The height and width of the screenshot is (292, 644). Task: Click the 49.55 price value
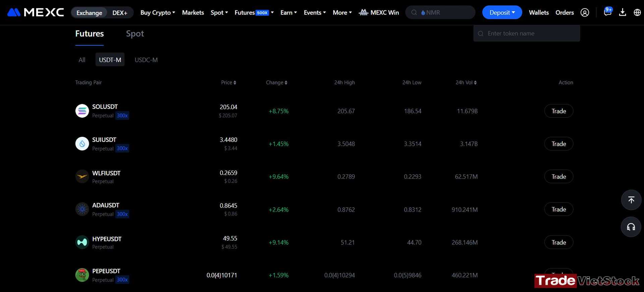click(230, 238)
